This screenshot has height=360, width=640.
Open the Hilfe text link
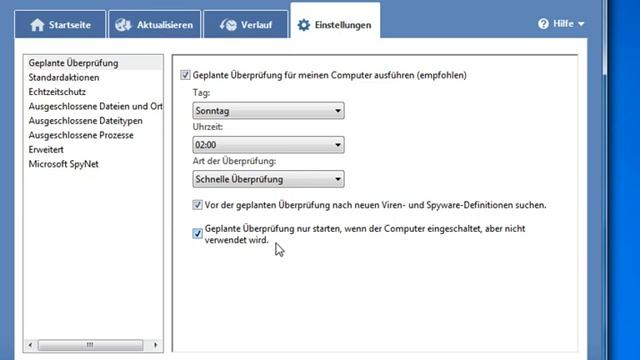[563, 24]
